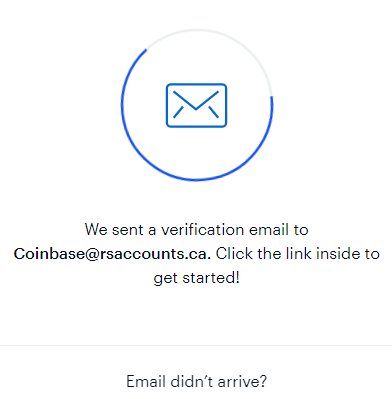Screen dimensions: 392x399
Task: Click the horizontal divider above the footer
Action: (x=196, y=345)
